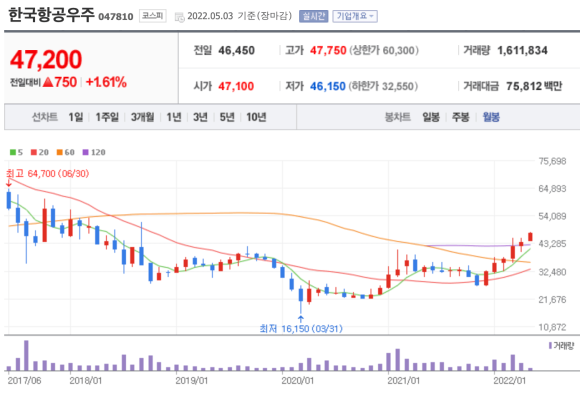
Task: Click the 2017/06 x-axis label
Action: [x=24, y=381]
